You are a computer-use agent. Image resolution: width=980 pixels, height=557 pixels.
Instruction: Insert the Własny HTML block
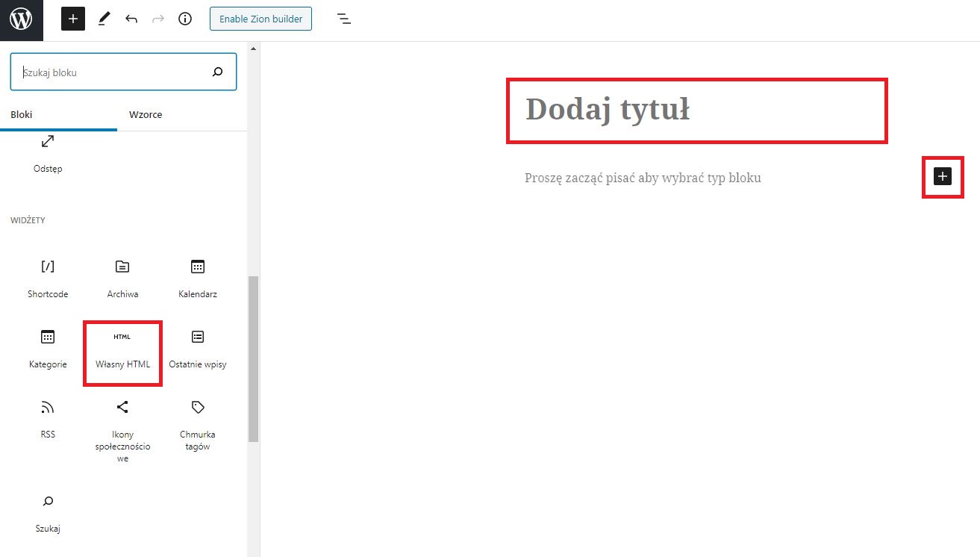click(x=122, y=351)
